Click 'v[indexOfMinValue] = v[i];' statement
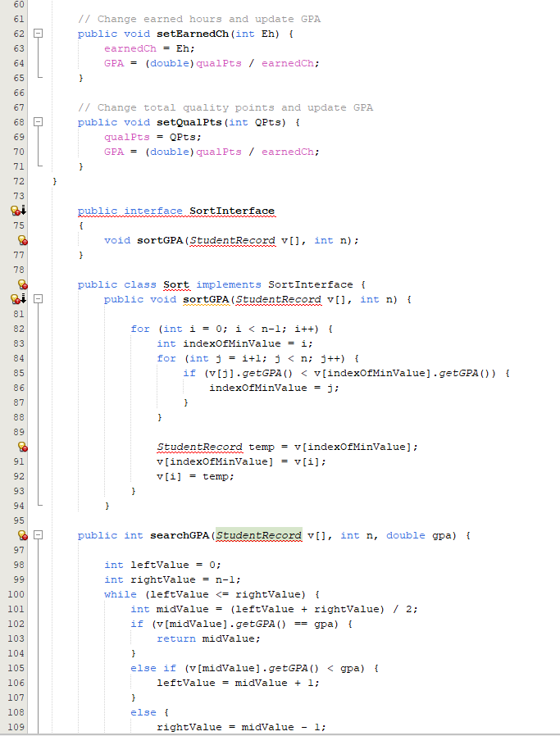 pos(241,461)
